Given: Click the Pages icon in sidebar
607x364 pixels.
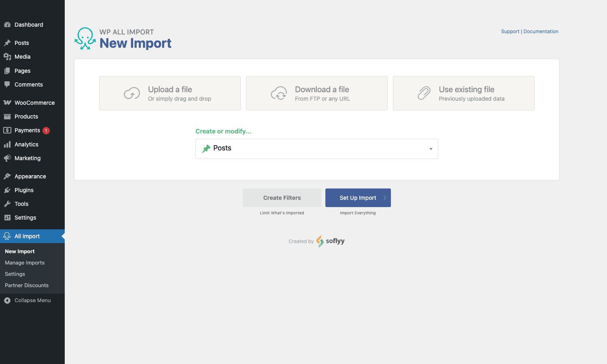Looking at the screenshot, I should click(7, 71).
